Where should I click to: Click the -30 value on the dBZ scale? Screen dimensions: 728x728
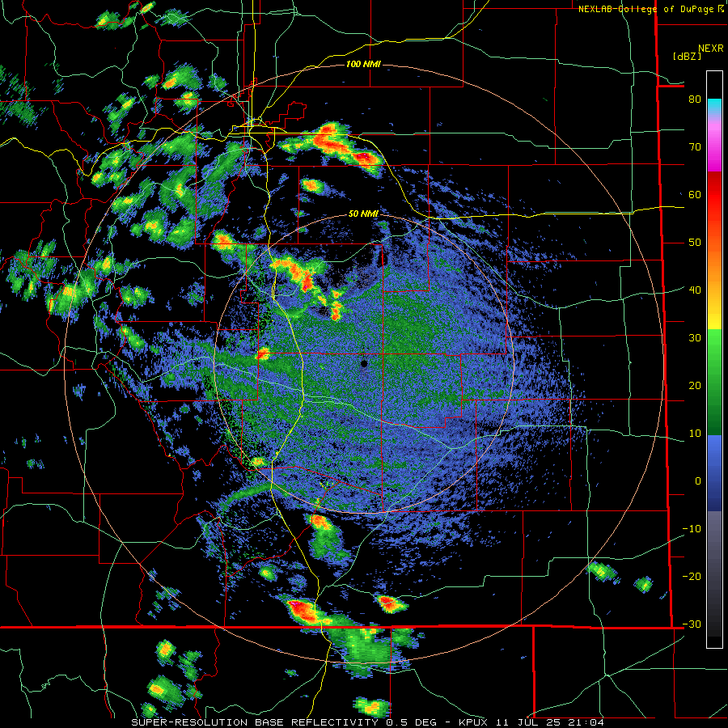pyautogui.click(x=692, y=624)
